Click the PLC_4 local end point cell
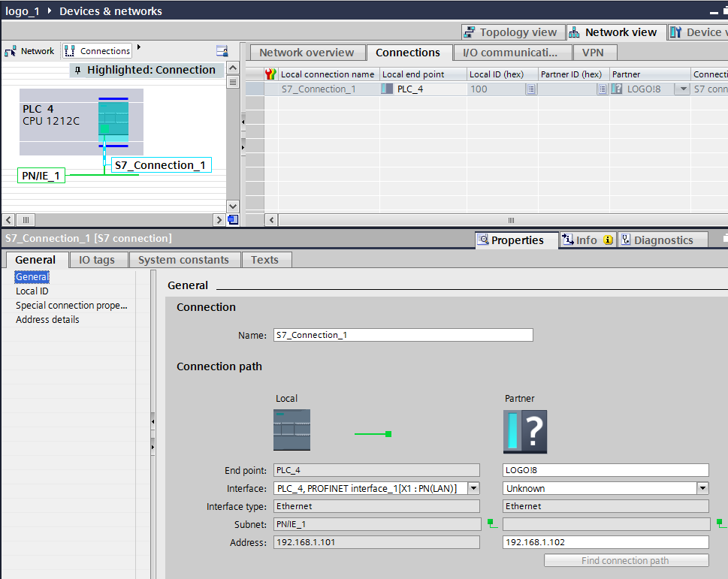The width and height of the screenshot is (728, 579). 423,89
